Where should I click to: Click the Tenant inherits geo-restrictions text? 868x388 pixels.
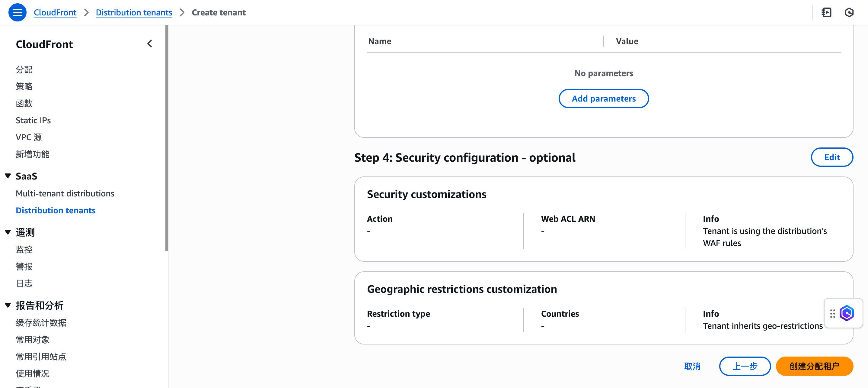[763, 326]
